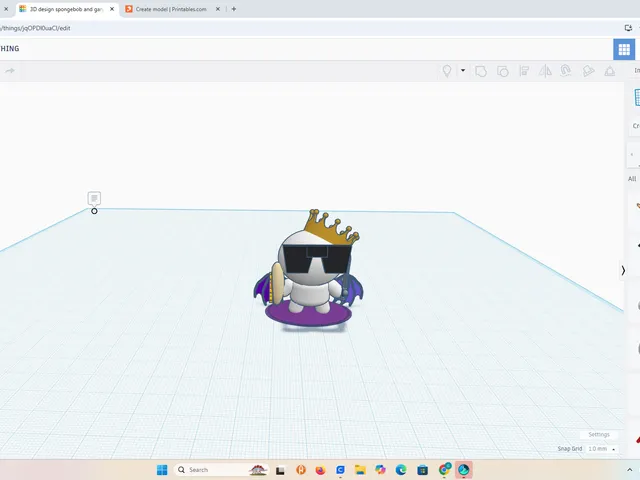
Task: Click the taskbar Search box
Action: (222, 470)
